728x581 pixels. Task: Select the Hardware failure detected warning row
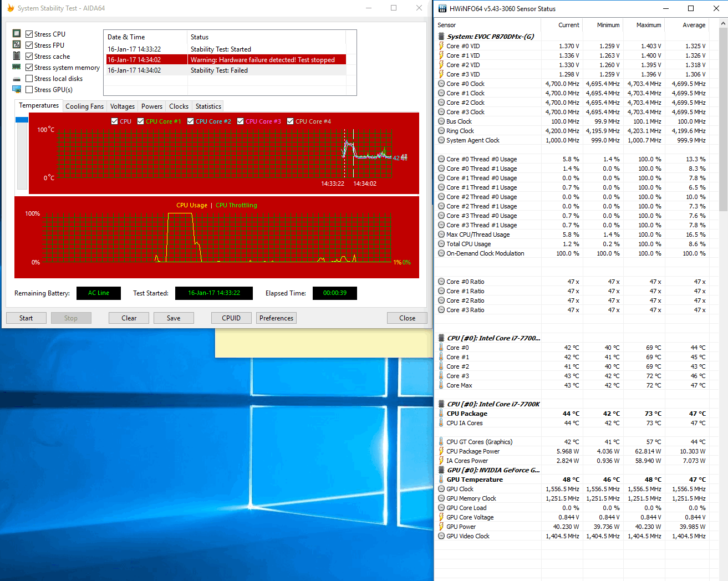click(x=226, y=60)
